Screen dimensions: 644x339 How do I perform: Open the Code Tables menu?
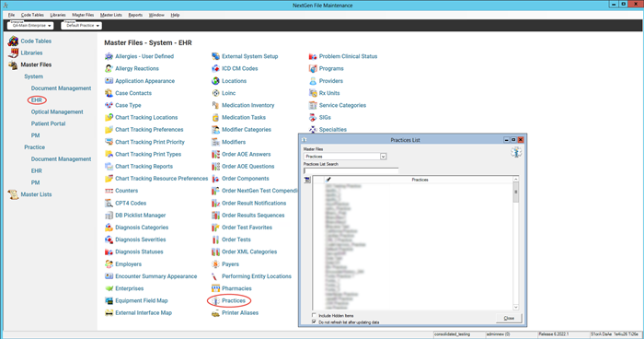click(x=32, y=15)
